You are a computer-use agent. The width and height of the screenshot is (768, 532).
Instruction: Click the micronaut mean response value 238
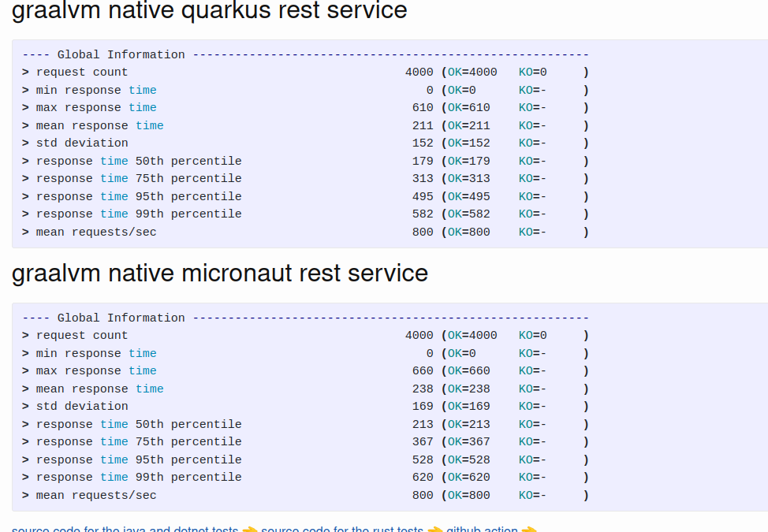(x=423, y=389)
